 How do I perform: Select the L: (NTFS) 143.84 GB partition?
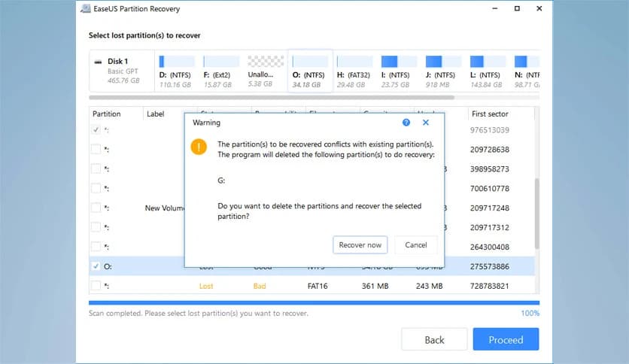click(487, 71)
